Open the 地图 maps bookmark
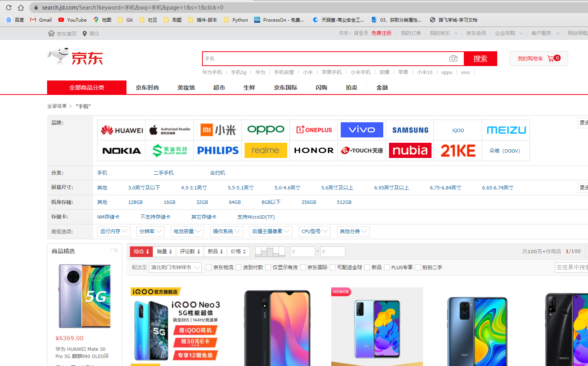 pyautogui.click(x=102, y=20)
